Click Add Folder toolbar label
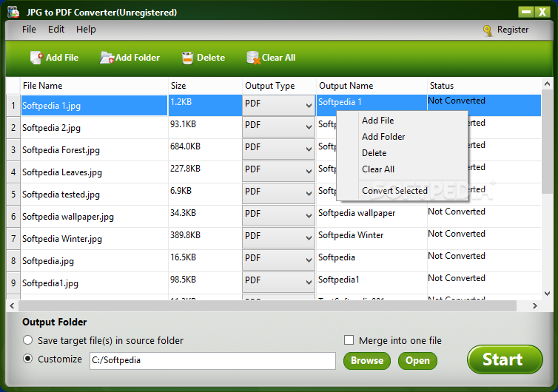Image resolution: width=558 pixels, height=392 pixels. (138, 58)
